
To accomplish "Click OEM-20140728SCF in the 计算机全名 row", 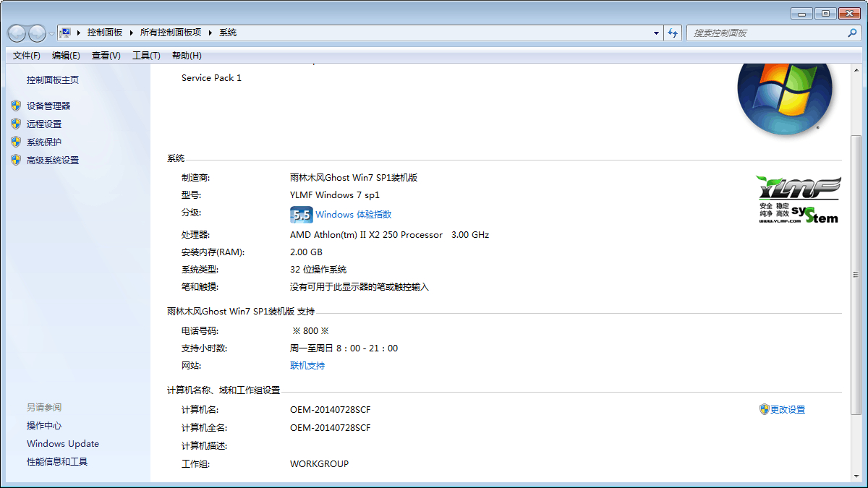I will click(x=331, y=428).
